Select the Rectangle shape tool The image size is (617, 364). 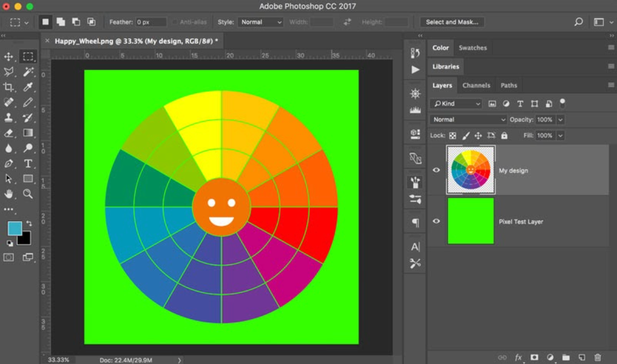click(28, 179)
